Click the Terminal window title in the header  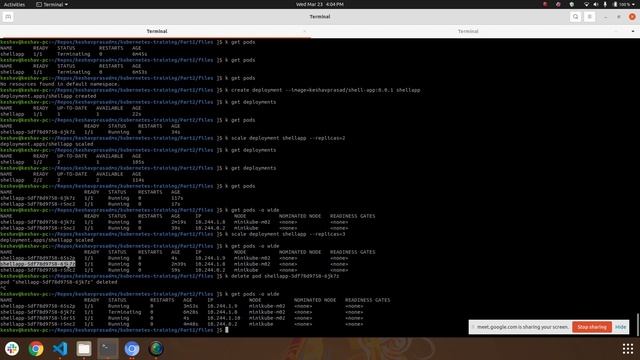pyautogui.click(x=320, y=17)
